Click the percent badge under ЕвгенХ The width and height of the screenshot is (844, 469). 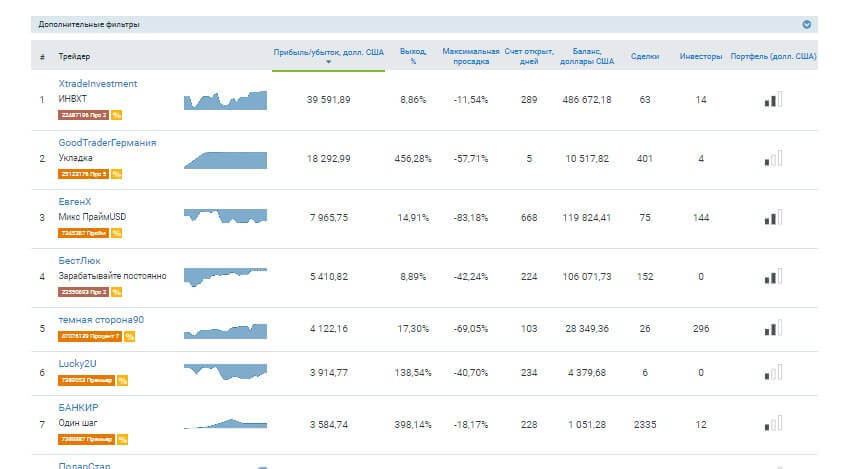tap(116, 233)
